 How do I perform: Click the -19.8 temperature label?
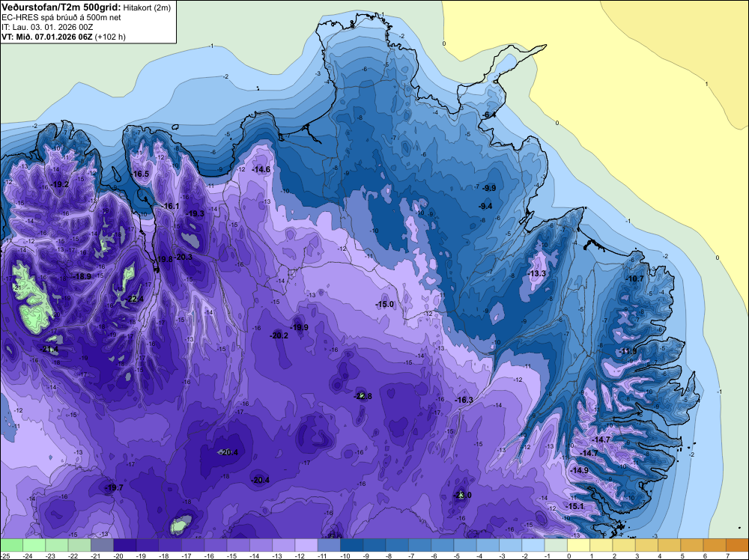[164, 259]
